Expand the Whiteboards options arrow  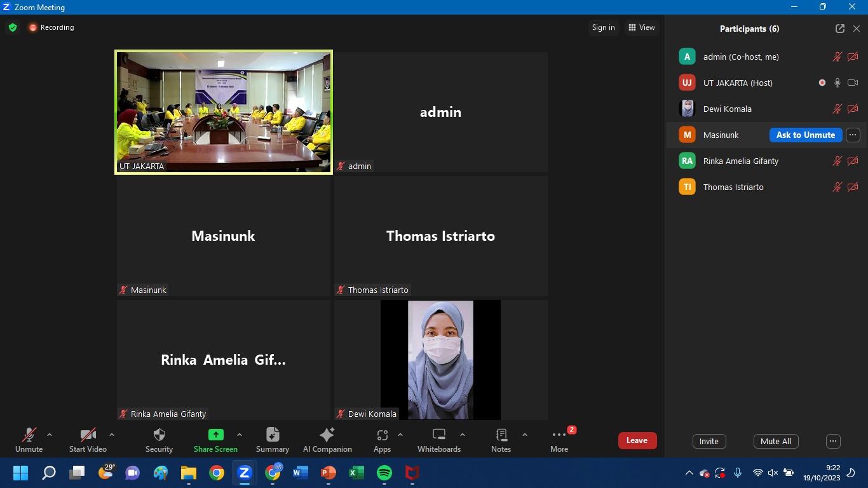click(463, 435)
